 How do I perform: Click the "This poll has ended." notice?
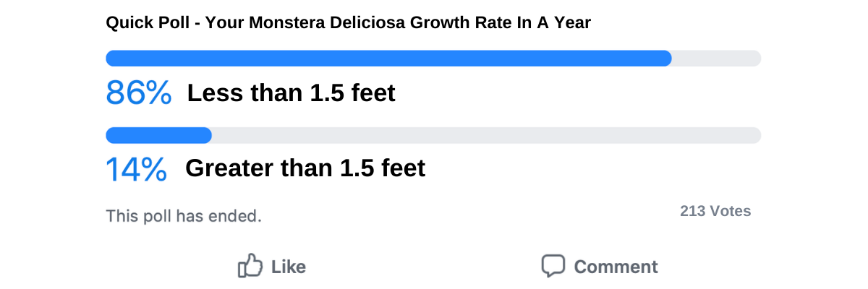[184, 216]
